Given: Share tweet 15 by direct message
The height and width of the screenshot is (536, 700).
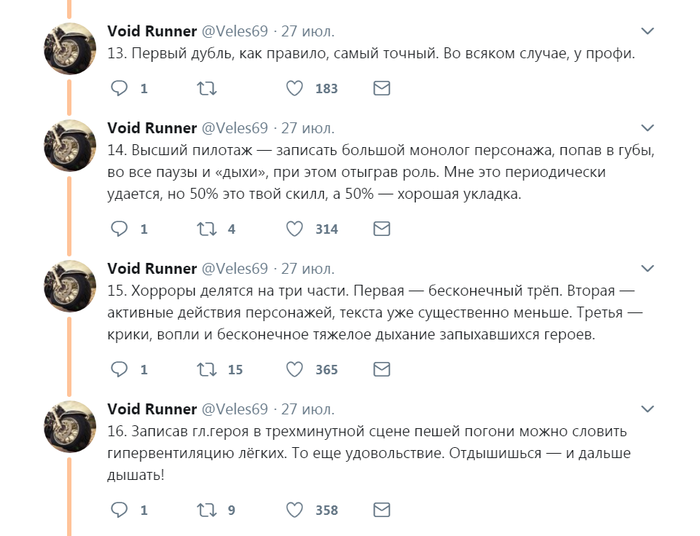Looking at the screenshot, I should click(381, 370).
